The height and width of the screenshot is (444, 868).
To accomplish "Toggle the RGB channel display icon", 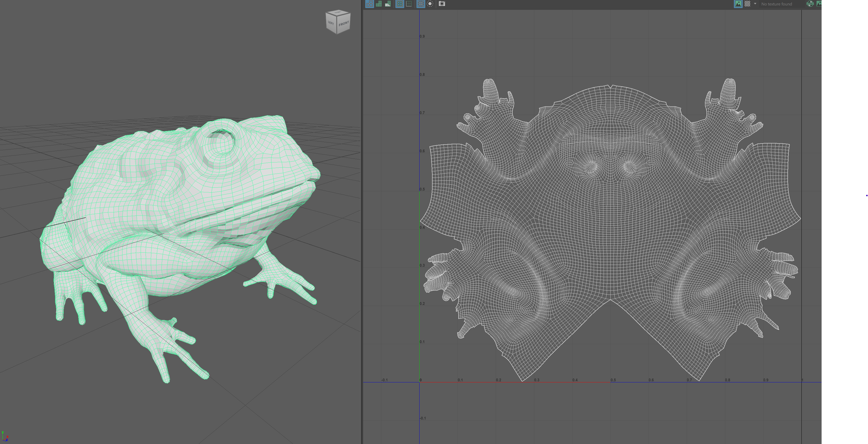I will point(810,4).
